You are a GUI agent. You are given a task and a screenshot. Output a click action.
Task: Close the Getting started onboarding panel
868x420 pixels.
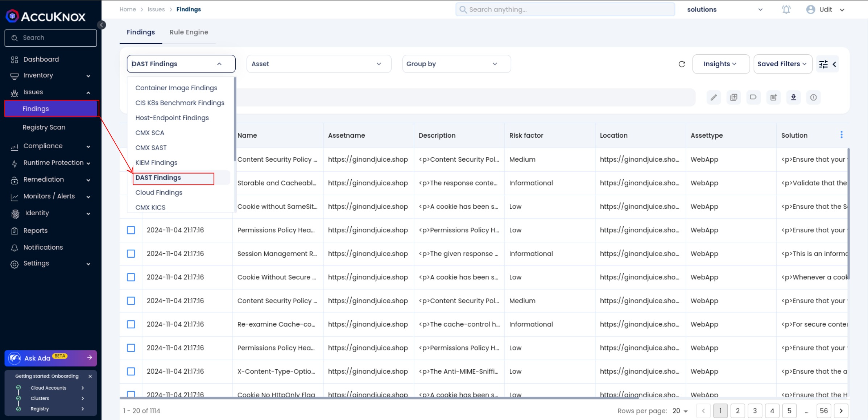(90, 376)
